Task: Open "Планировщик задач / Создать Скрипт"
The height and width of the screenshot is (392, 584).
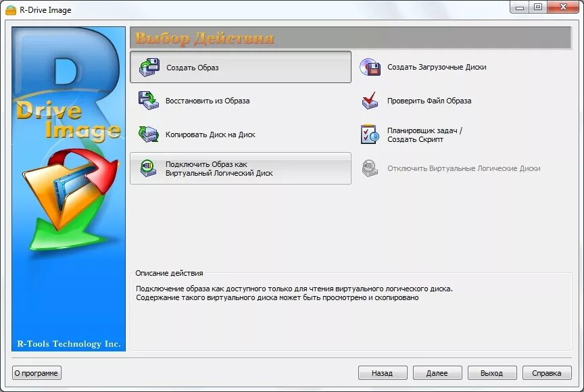Action: 425,134
